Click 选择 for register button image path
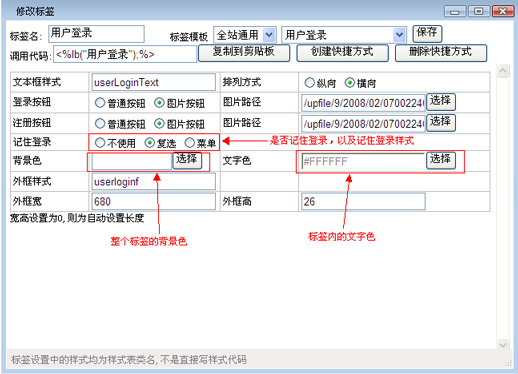The width and height of the screenshot is (518, 374). pos(441,122)
